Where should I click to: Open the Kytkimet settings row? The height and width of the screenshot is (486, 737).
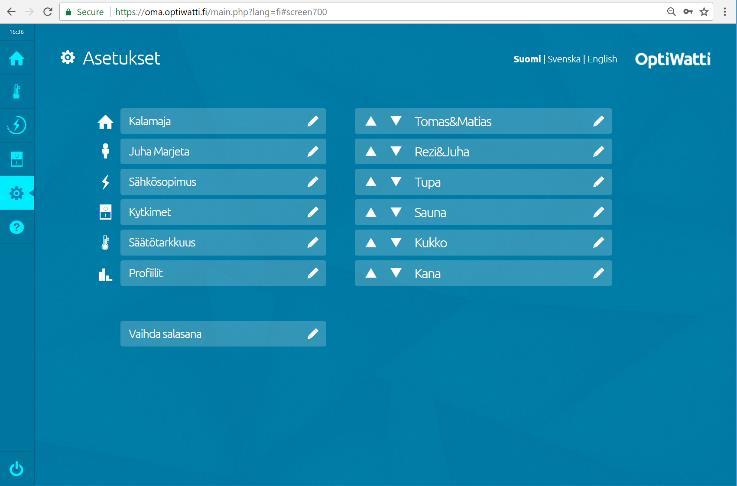pos(223,212)
